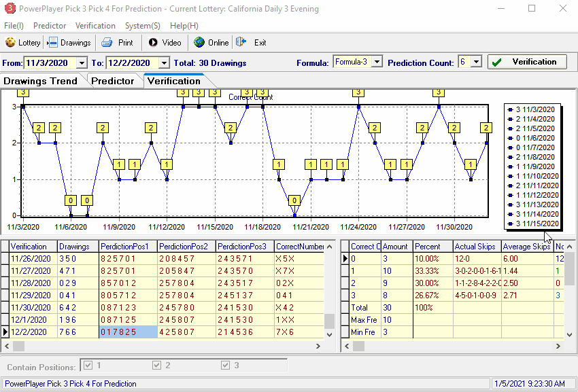
Task: Open the Help menu
Action: pyautogui.click(x=184, y=25)
